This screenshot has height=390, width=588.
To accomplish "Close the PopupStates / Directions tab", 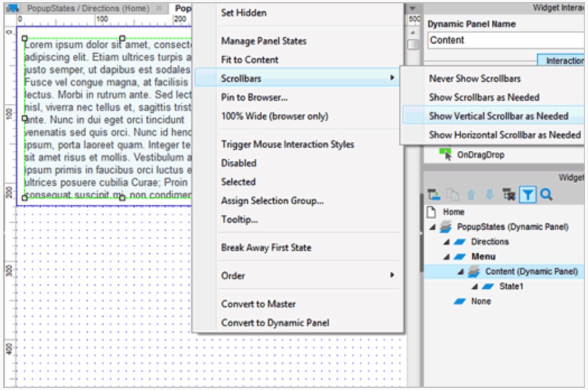I will (159, 8).
